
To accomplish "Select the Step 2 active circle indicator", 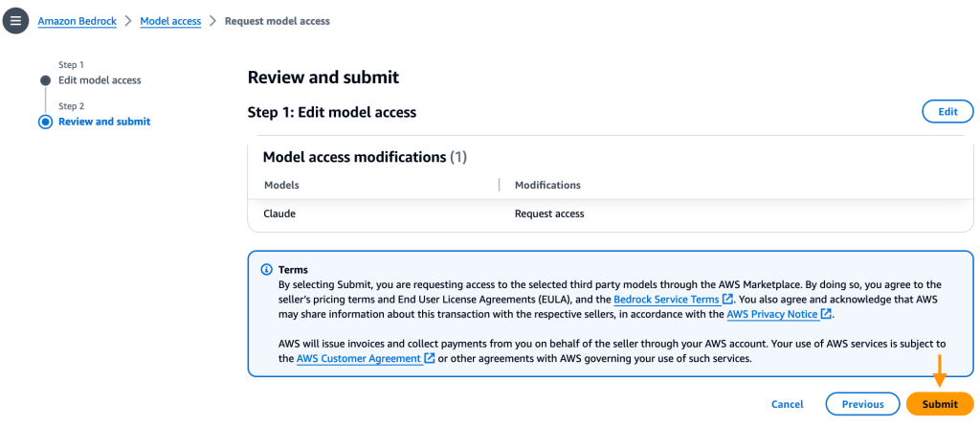I will (45, 122).
